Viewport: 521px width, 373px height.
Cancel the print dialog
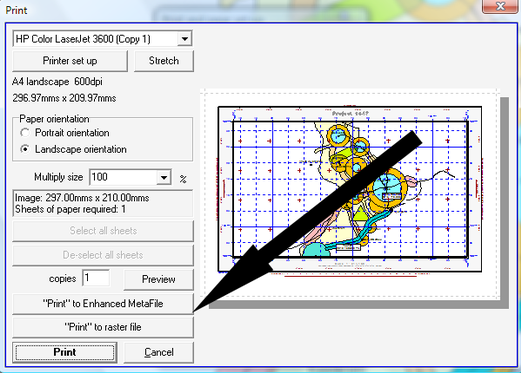[x=159, y=352]
